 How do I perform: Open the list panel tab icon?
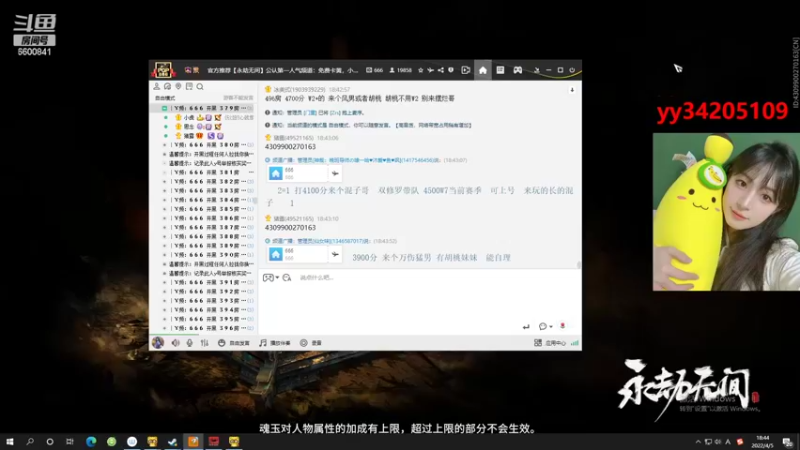click(x=500, y=70)
